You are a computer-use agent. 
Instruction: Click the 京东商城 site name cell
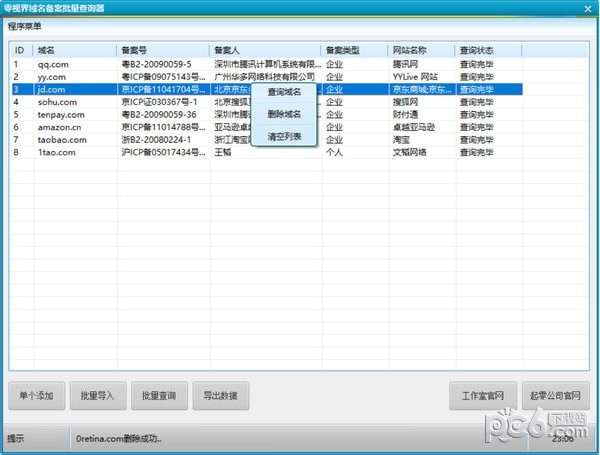click(x=422, y=90)
